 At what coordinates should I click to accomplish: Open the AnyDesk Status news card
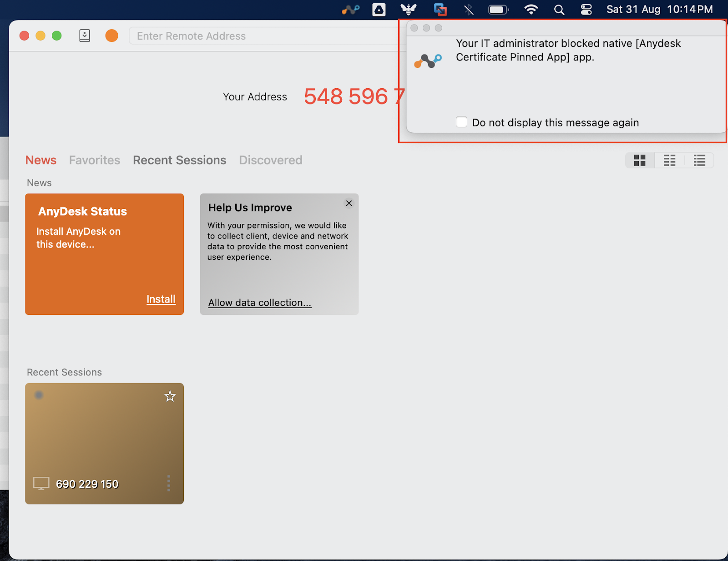[105, 254]
